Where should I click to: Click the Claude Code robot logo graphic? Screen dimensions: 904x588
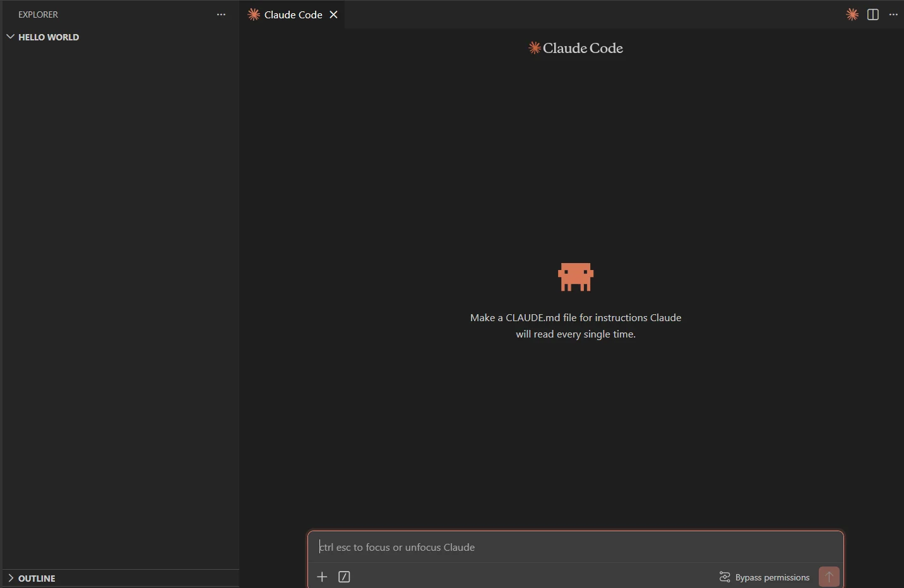coord(576,277)
